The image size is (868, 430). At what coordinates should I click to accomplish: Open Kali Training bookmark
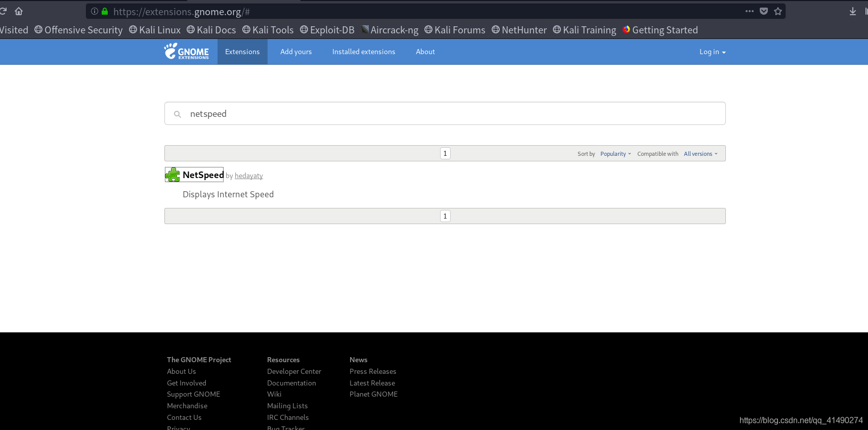584,30
